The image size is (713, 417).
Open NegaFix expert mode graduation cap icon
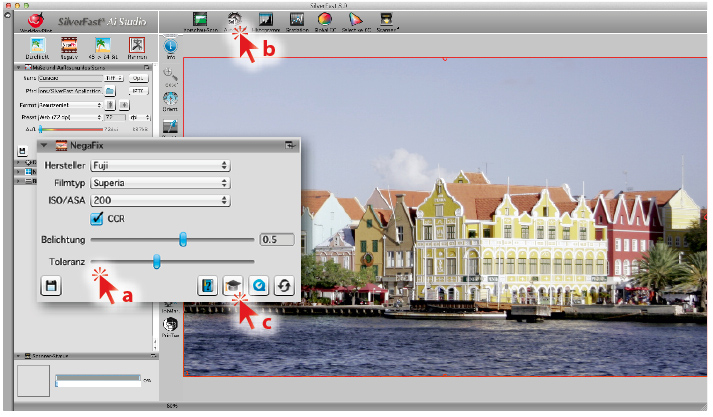(233, 284)
